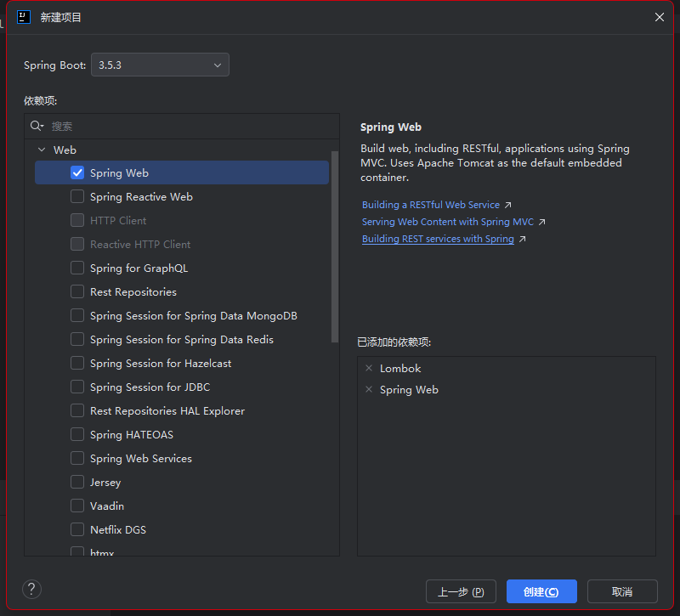
Task: Open Building a RESTful Web Service link
Action: coord(431,205)
